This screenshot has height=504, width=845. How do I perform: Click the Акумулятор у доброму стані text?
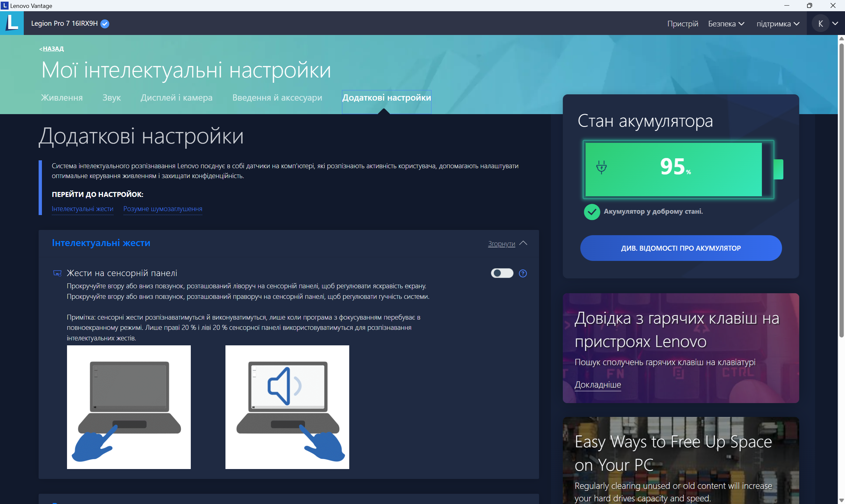(x=653, y=211)
